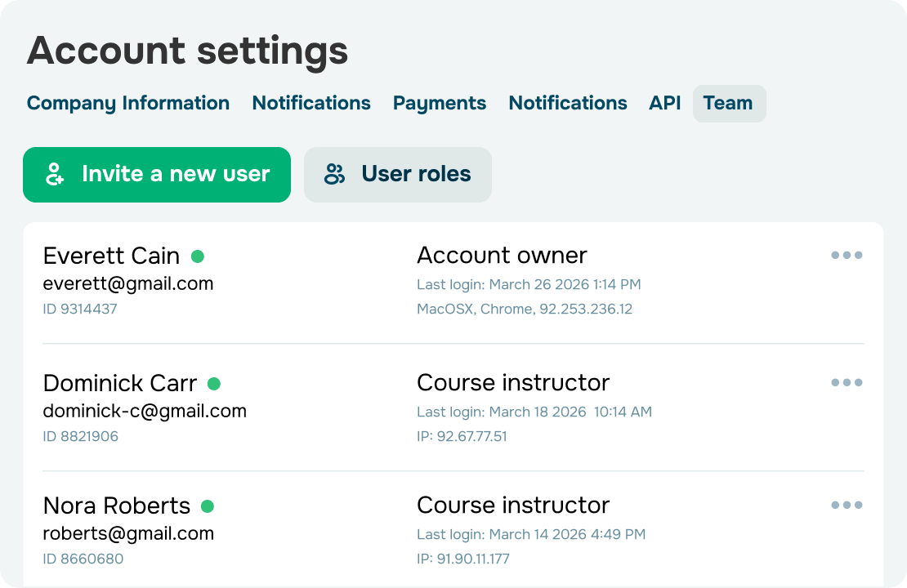Click the currently active Team tab
The width and height of the screenshot is (907, 588).
[x=729, y=103]
